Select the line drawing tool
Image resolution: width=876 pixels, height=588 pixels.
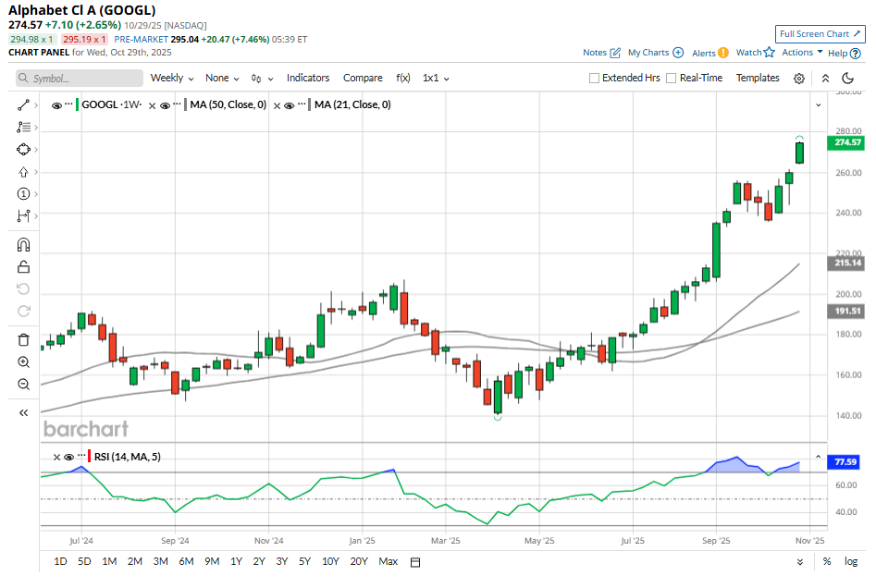tap(24, 105)
